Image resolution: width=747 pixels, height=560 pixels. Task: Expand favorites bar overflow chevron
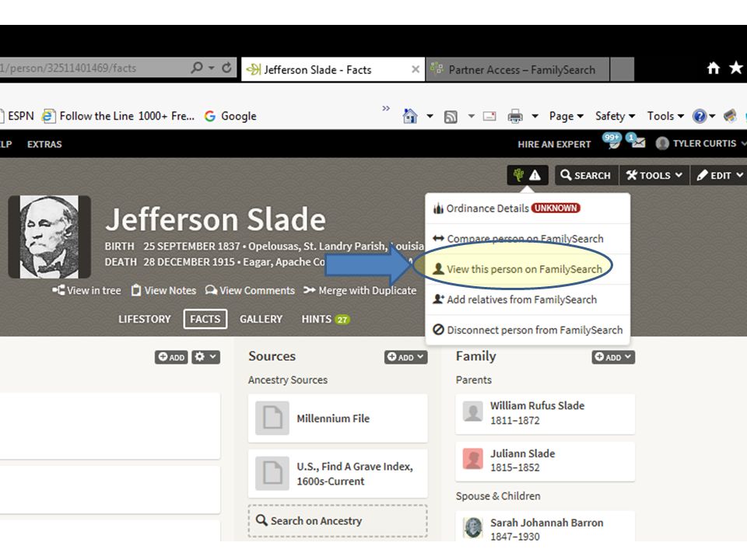(386, 109)
